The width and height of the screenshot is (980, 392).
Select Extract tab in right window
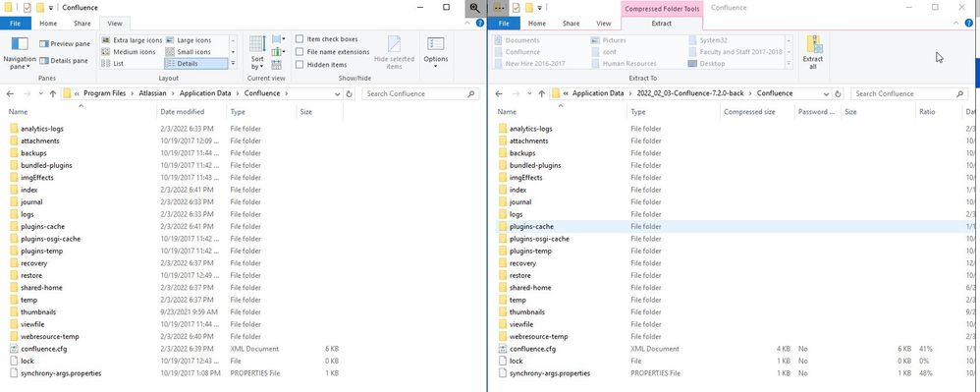662,24
